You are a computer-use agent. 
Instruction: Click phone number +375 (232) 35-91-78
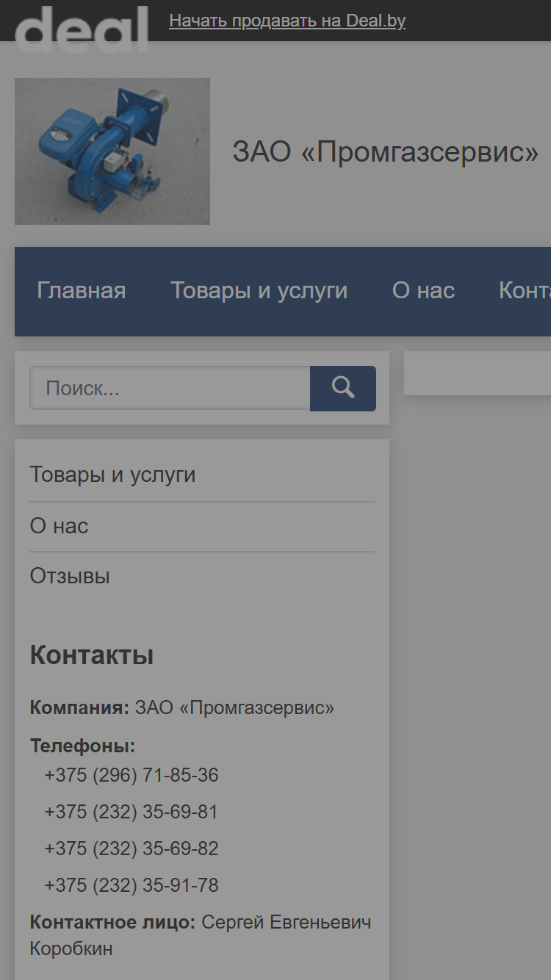click(132, 885)
